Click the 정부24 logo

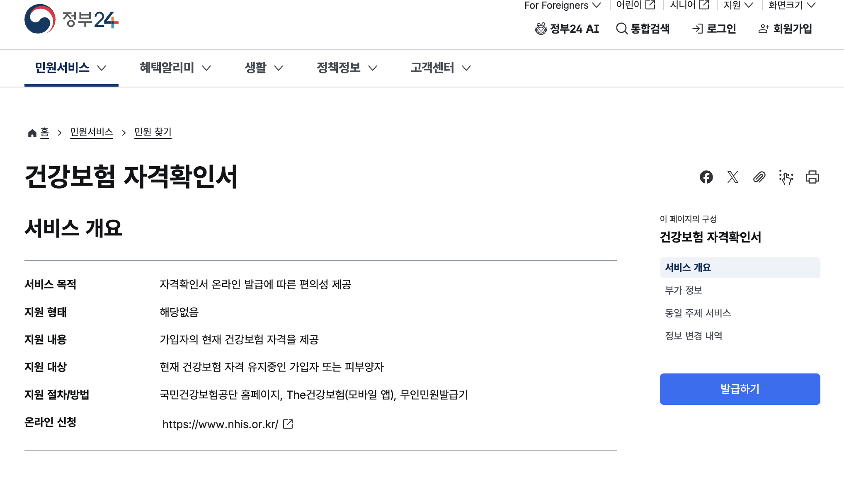[x=71, y=19]
